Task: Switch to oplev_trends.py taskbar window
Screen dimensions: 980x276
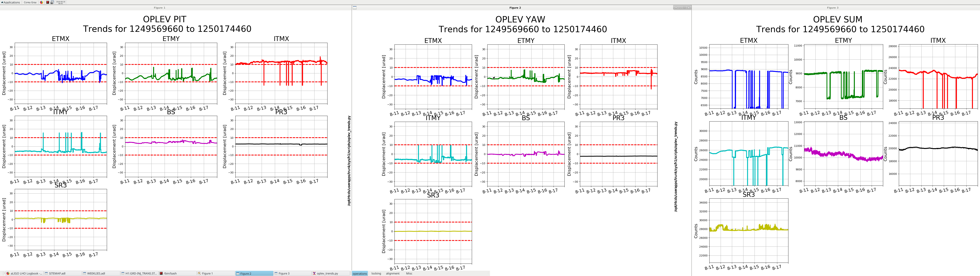Action: click(331, 273)
